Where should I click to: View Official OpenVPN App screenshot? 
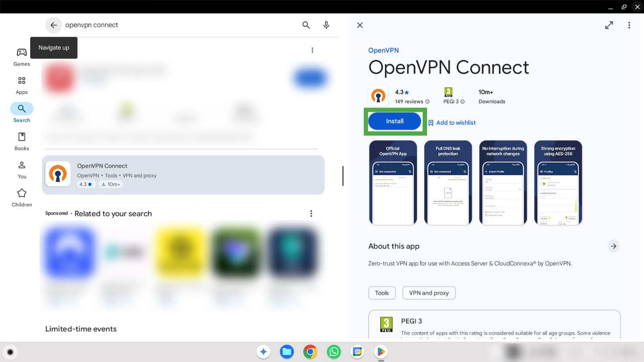[x=393, y=183]
